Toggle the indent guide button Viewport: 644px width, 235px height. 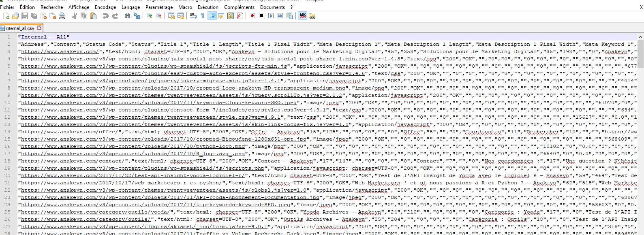tap(212, 16)
